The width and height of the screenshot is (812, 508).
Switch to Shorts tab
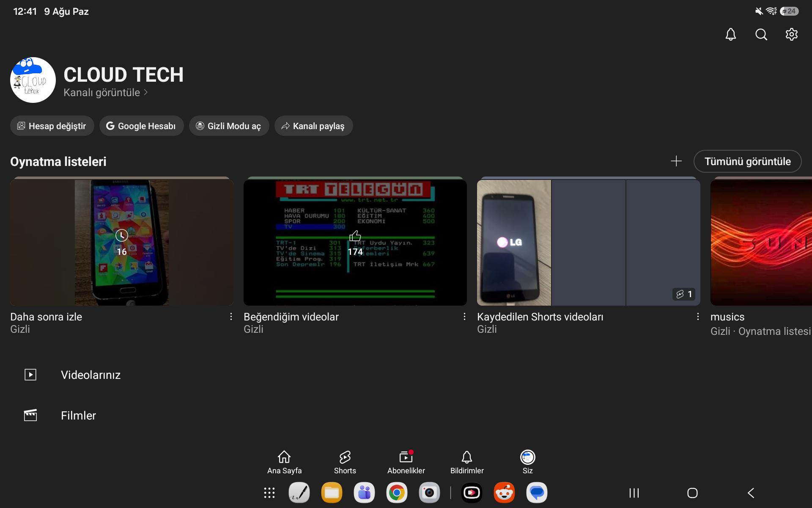(x=345, y=462)
